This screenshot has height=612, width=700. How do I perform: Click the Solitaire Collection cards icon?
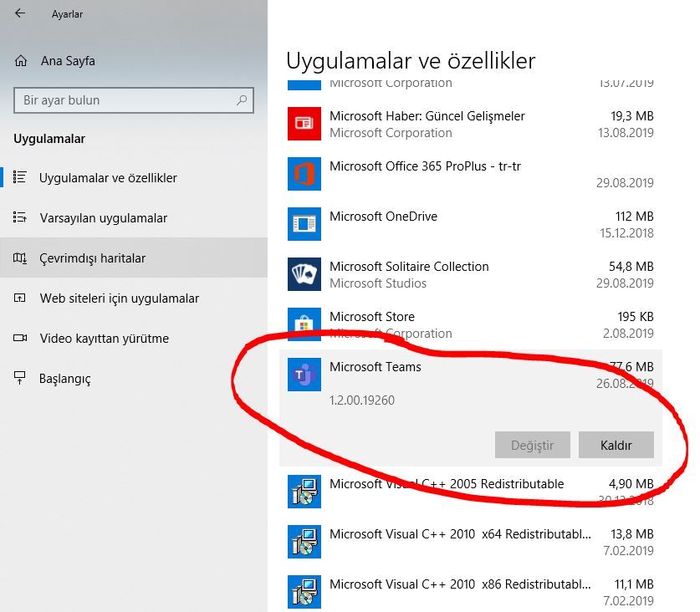304,274
